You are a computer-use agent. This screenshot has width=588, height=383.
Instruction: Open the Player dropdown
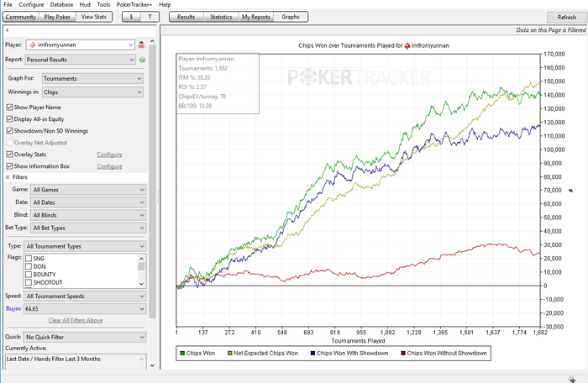(80, 45)
